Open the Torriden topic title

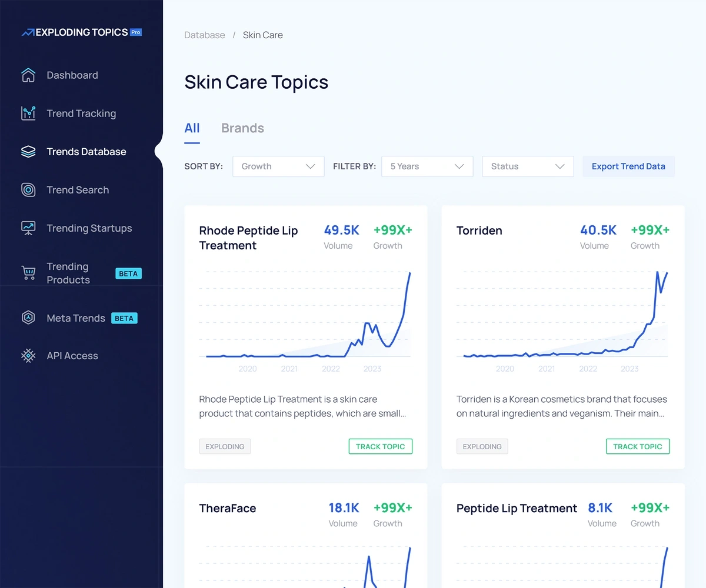(479, 230)
